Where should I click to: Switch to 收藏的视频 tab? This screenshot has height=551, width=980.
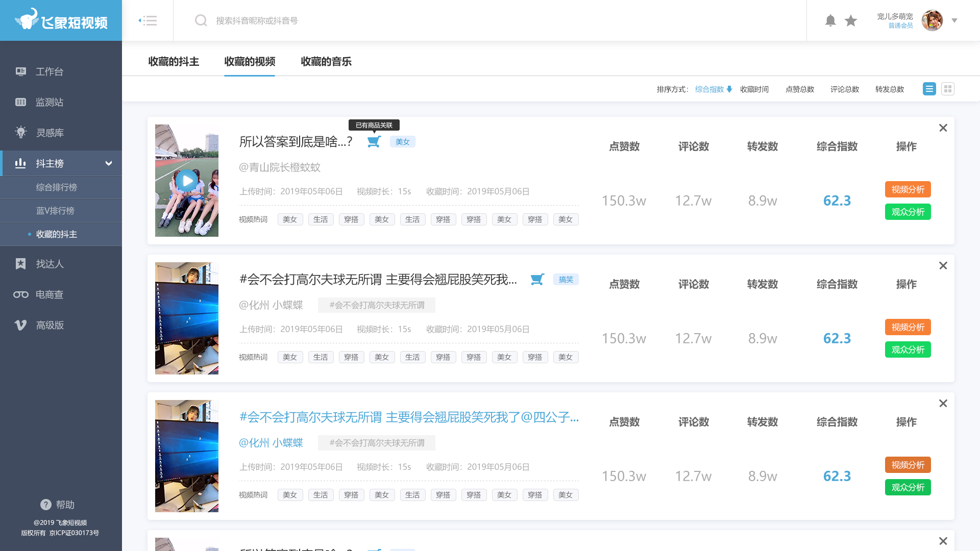point(250,62)
